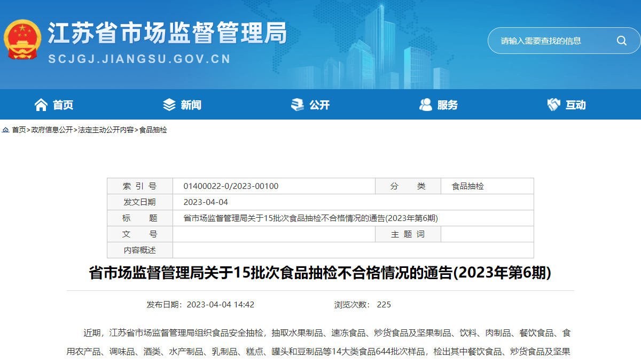Click the 江苏省市场监督管理局 site title
Screen dimensions: 641x364
pyautogui.click(x=168, y=33)
